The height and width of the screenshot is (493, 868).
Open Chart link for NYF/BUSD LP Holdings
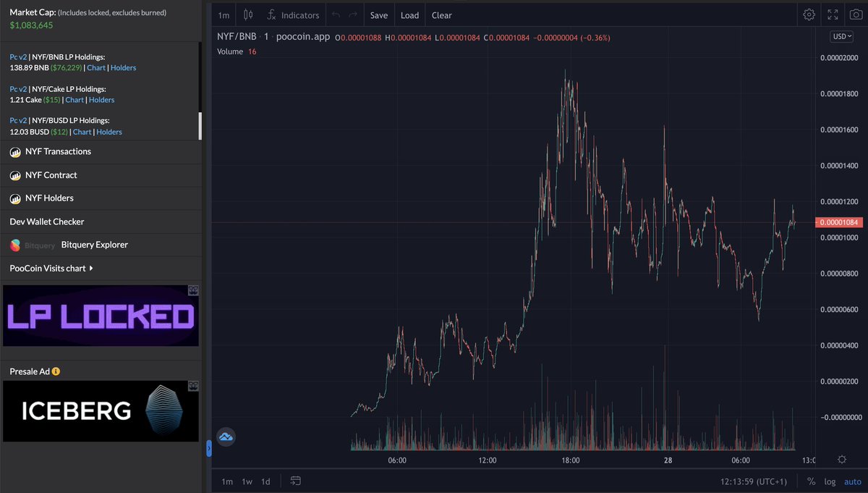click(82, 132)
